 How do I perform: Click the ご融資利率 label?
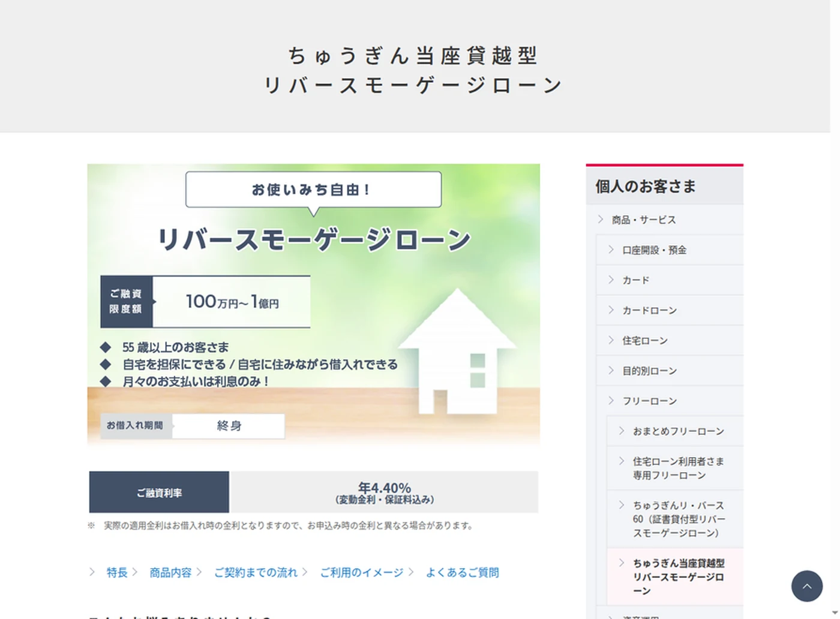(x=159, y=492)
